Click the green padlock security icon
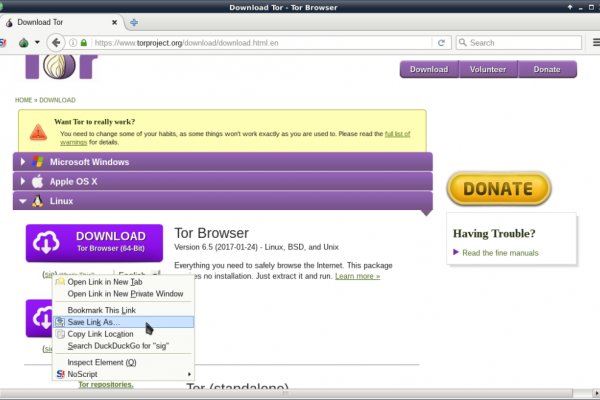This screenshot has width=600, height=400. pos(85,43)
